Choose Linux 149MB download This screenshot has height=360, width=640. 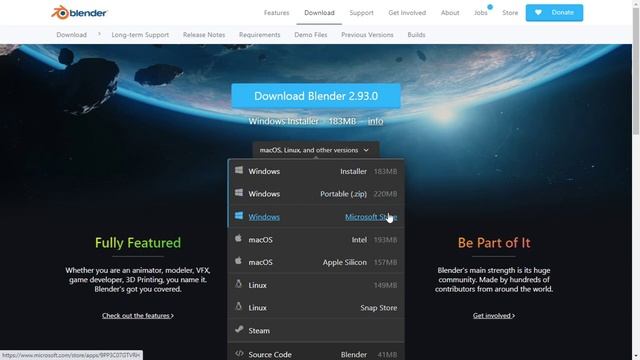pos(316,285)
